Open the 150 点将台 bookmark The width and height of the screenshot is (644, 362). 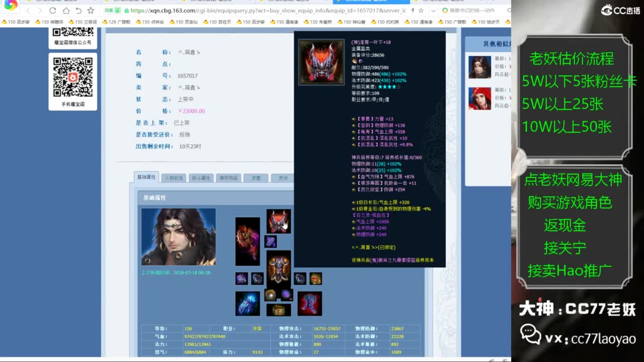pyautogui.click(x=150, y=22)
